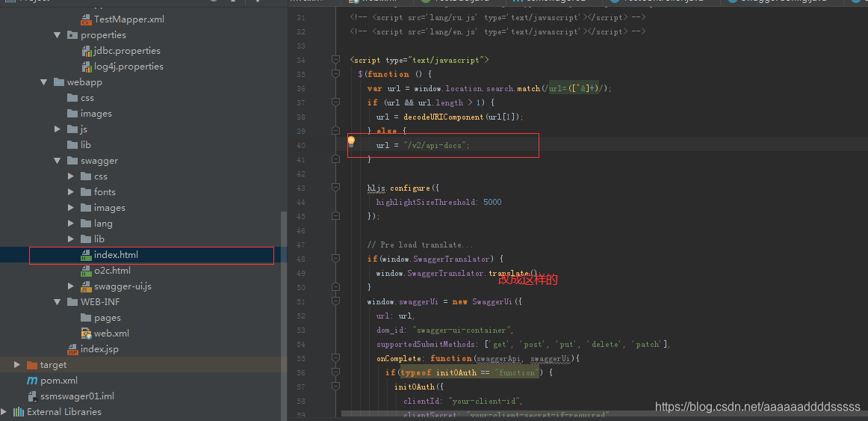The width and height of the screenshot is (868, 421).
Task: Select index.html in the project tree
Action: [117, 256]
